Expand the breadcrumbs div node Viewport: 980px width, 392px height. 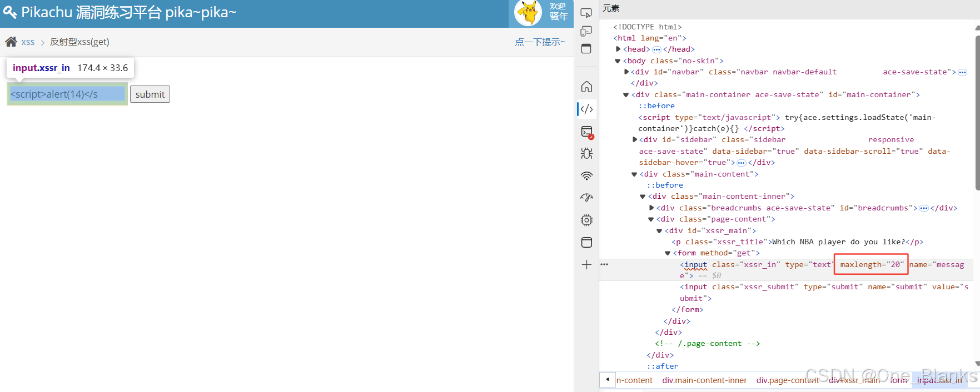coord(651,208)
